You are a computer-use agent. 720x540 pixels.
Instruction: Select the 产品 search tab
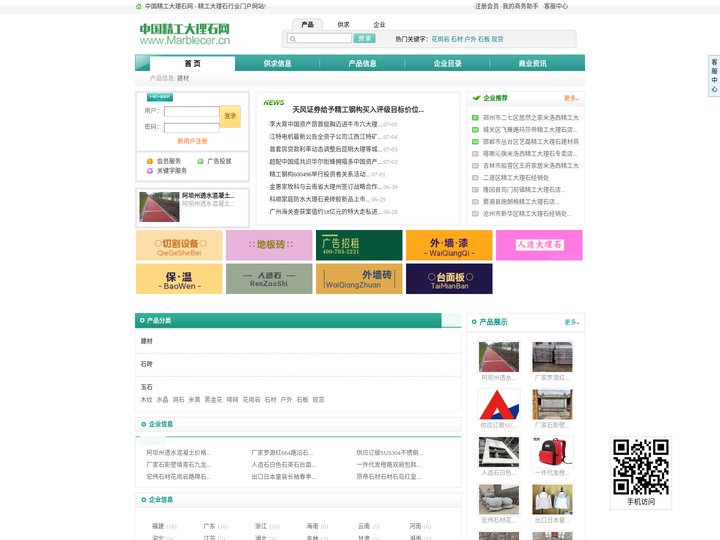(308, 24)
